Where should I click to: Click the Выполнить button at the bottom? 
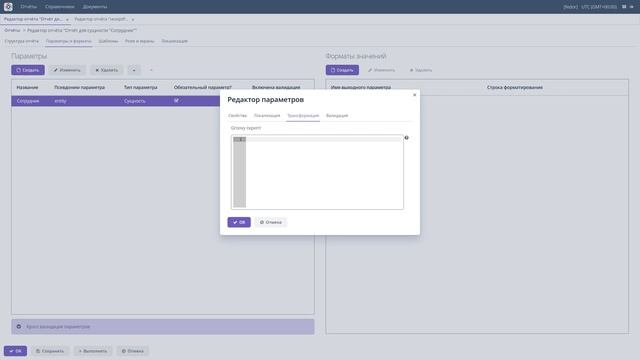pos(93,351)
